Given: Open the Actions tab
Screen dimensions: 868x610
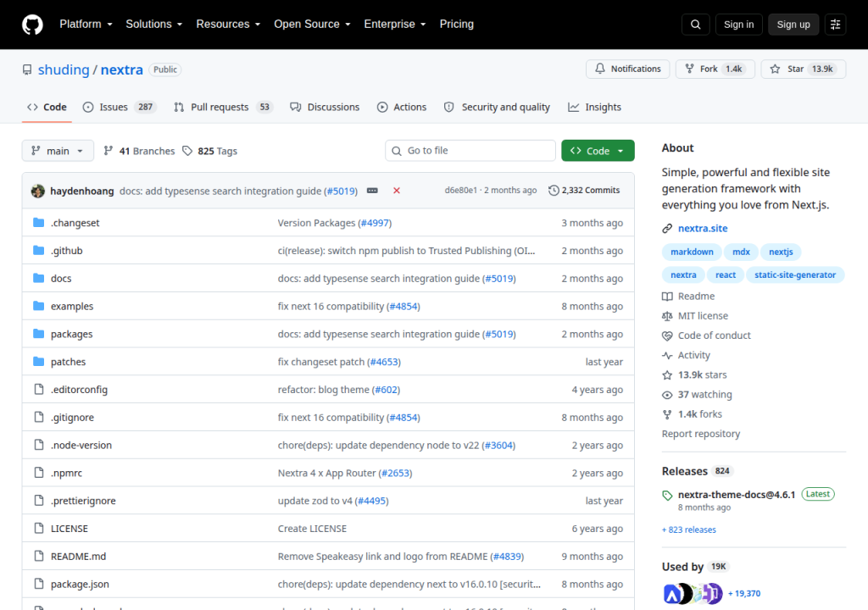Looking at the screenshot, I should 402,107.
